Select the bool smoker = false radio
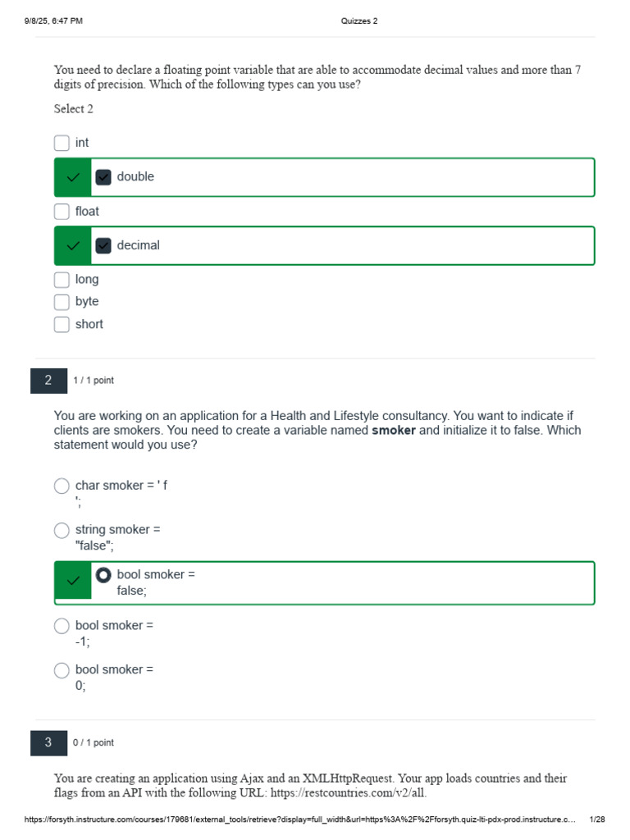Image resolution: width=630 pixels, height=840 pixels. [103, 575]
